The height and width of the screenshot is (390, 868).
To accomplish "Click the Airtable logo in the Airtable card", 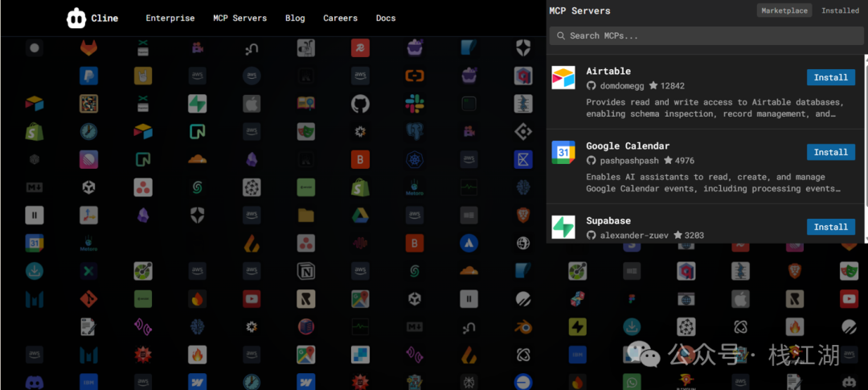I will pos(563,77).
